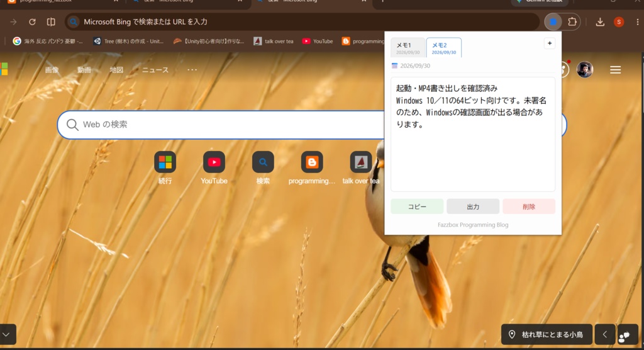
Task: Open the downloads icon in the toolbar
Action: (x=600, y=22)
